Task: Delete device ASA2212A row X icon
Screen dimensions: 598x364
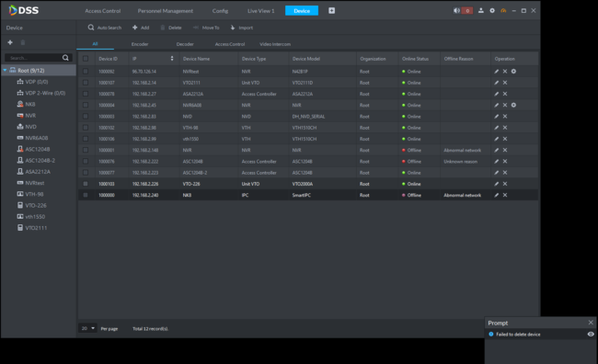Action: coord(505,94)
